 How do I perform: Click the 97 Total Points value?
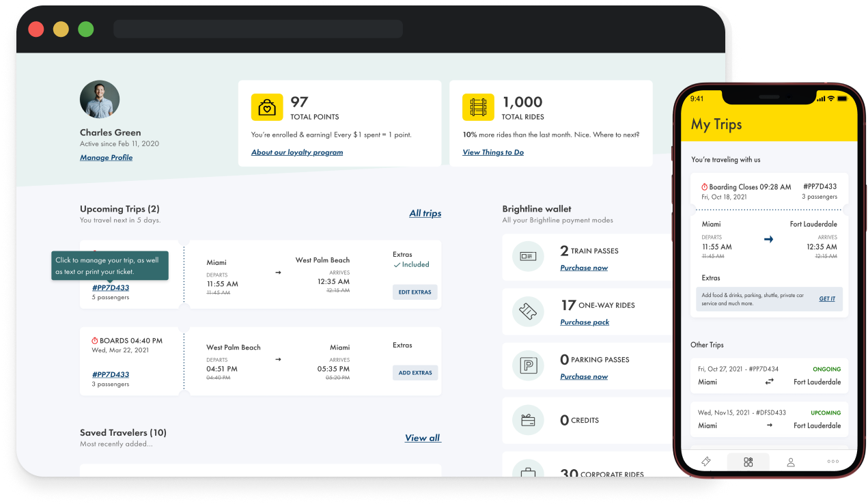click(300, 102)
